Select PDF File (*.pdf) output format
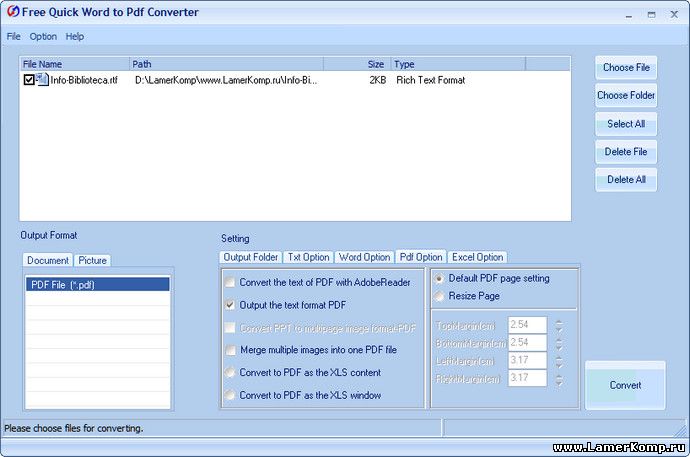The image size is (690, 457). (x=97, y=284)
